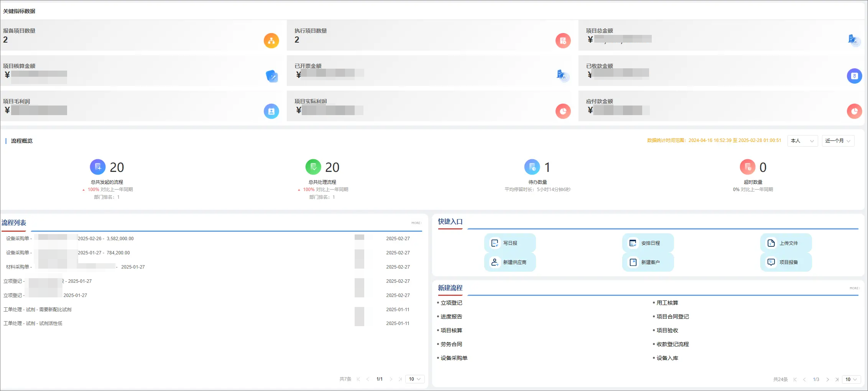Open the 本人 scope dropdown
This screenshot has width=868, height=391.
802,141
